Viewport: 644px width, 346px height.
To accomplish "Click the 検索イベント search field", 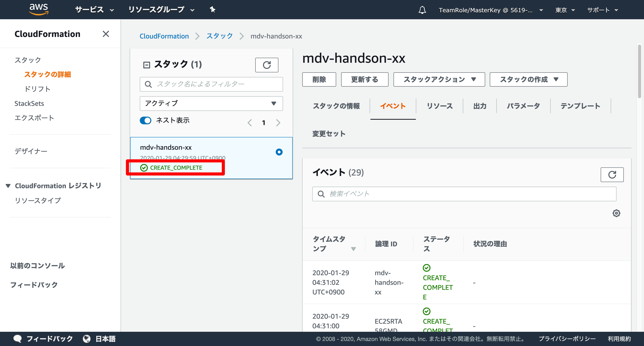I will 464,194.
